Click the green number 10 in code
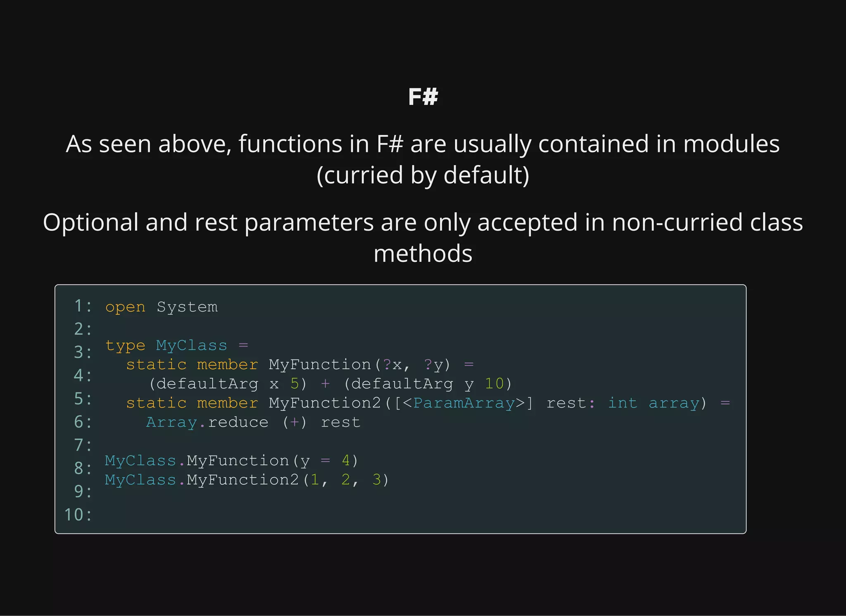Screen dimensions: 846x616 click(494, 384)
